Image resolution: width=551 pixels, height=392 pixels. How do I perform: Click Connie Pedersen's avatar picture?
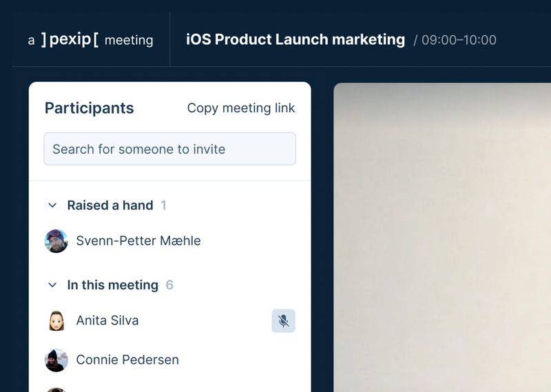(56, 360)
